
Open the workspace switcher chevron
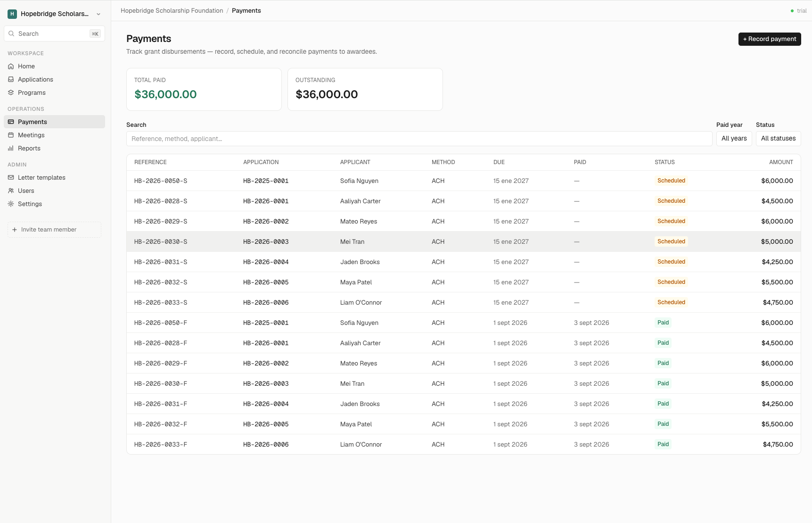click(x=98, y=14)
